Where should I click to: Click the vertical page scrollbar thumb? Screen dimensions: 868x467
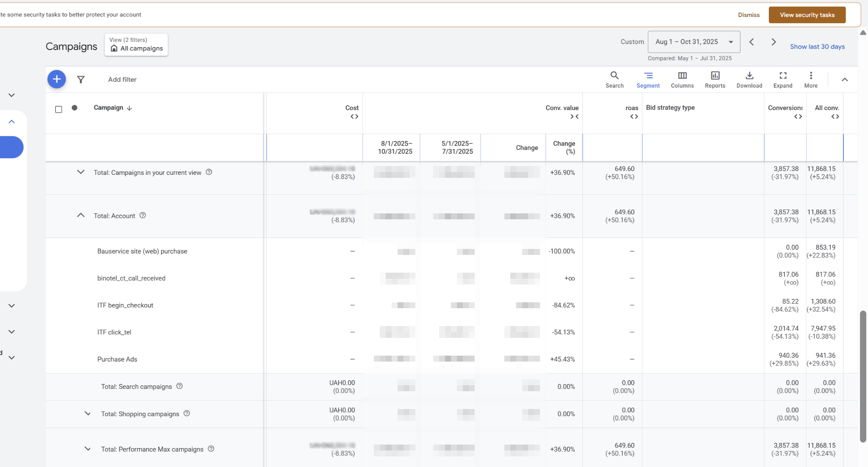click(x=863, y=376)
